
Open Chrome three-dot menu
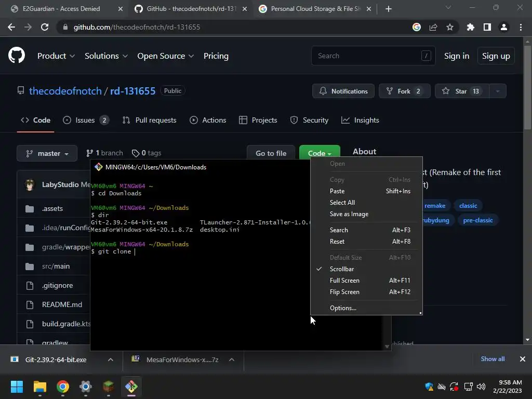point(521,27)
